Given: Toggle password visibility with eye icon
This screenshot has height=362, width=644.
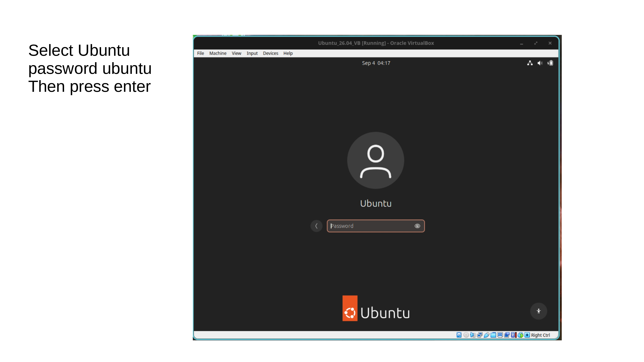Looking at the screenshot, I should click(x=417, y=226).
